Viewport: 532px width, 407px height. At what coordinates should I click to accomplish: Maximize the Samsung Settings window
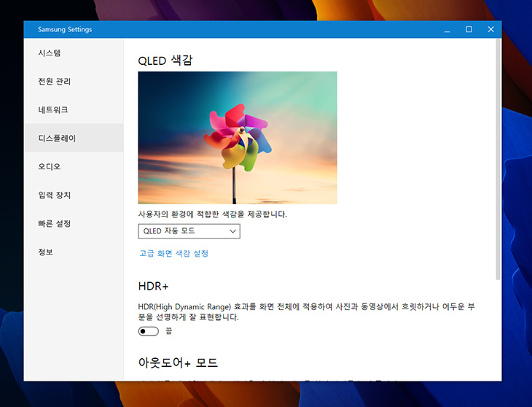tap(469, 29)
